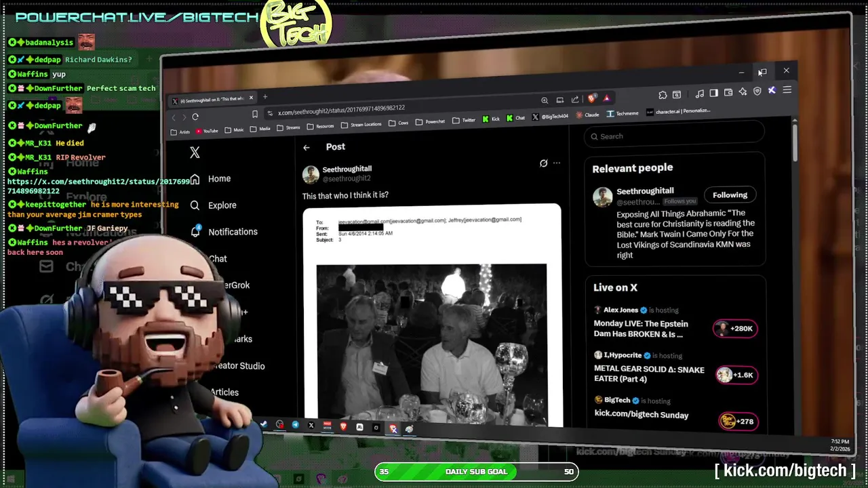Viewport: 868px width, 488px height.
Task: Open the Brave Shields lion icon
Action: [592, 98]
